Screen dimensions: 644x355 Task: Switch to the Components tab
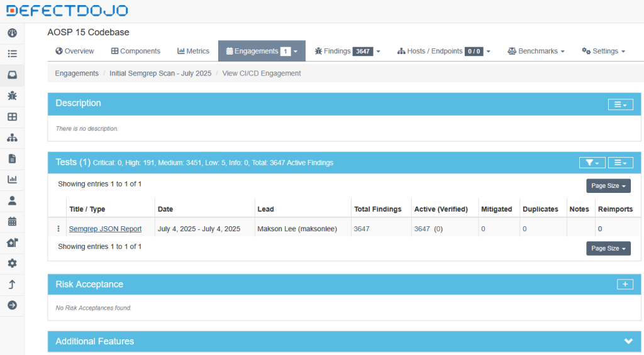(136, 51)
